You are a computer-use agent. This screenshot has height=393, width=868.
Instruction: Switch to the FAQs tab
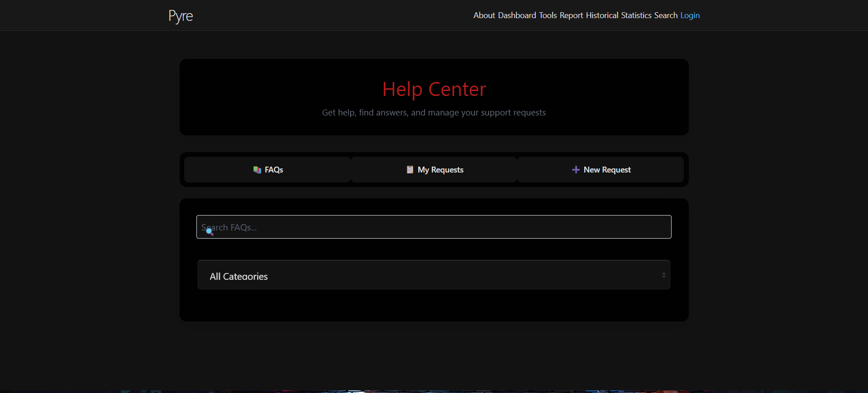coord(267,170)
